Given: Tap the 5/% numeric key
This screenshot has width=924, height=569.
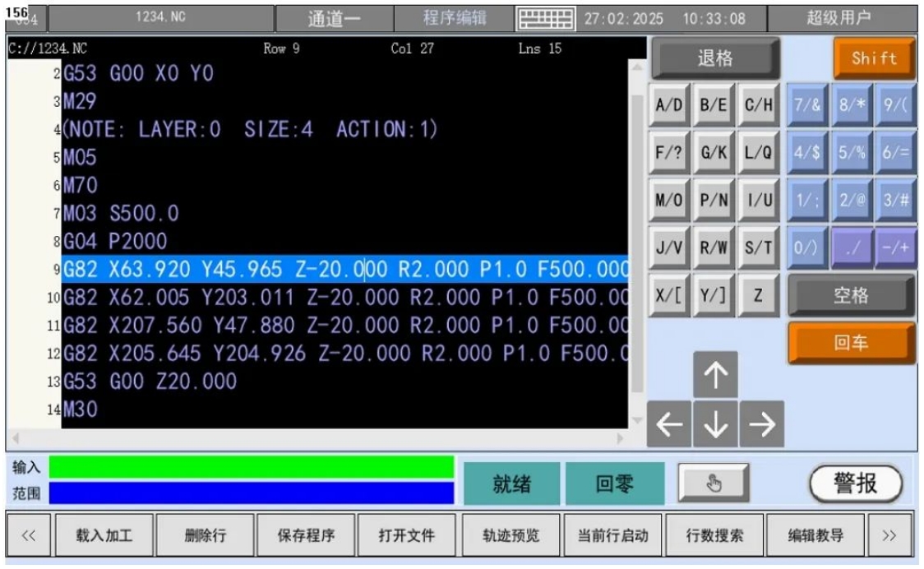Looking at the screenshot, I should click(852, 153).
